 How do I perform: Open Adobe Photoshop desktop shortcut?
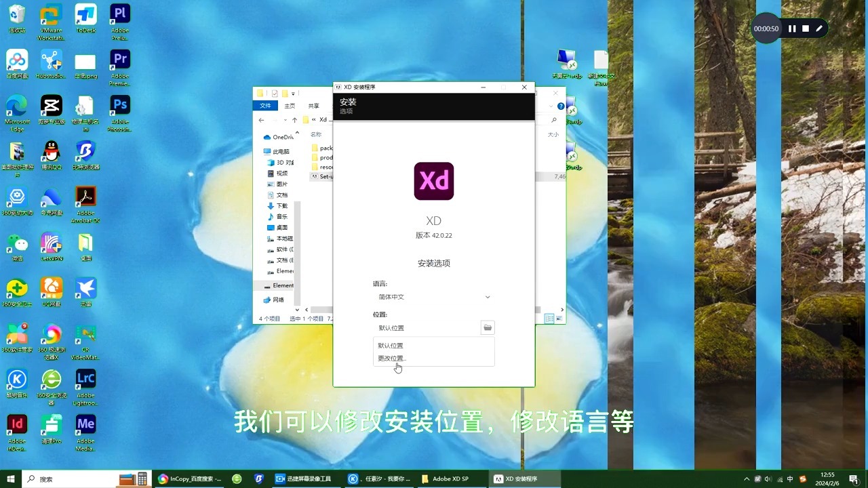click(x=119, y=113)
